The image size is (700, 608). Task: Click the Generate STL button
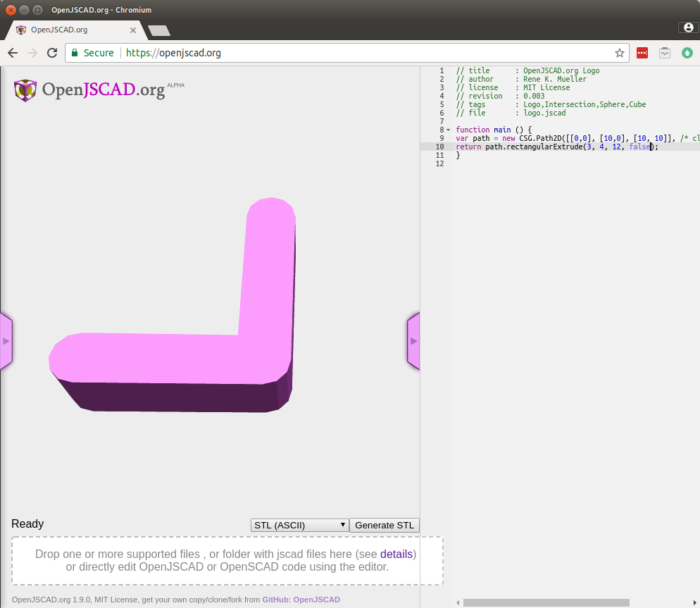(x=385, y=525)
